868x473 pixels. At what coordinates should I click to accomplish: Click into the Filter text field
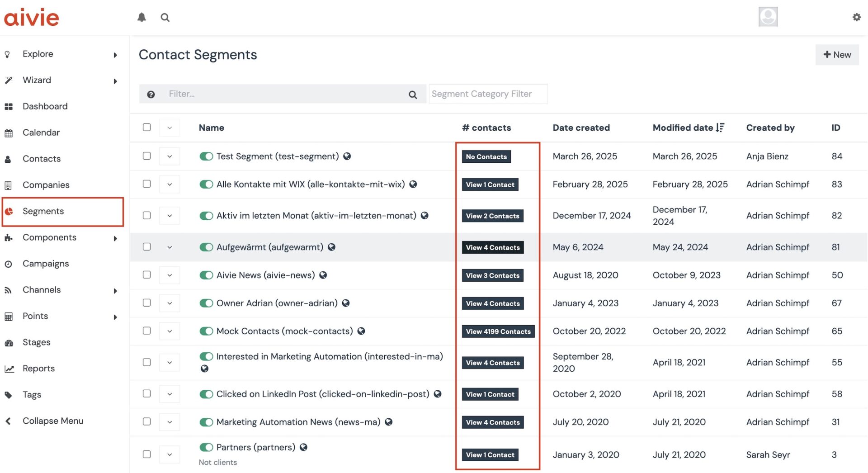[x=285, y=94]
